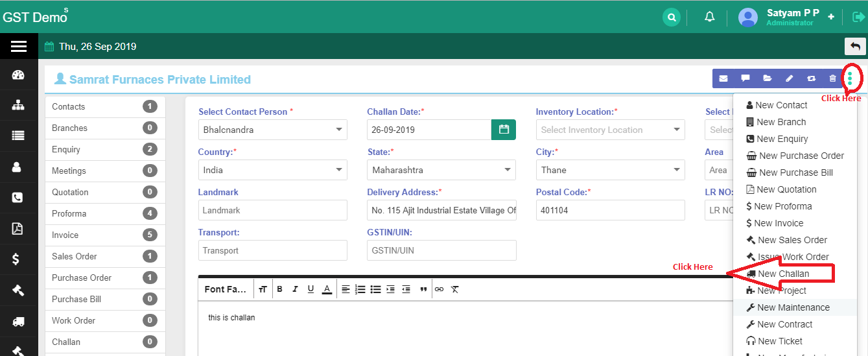Viewport: 868px width, 356px height.
Task: Decrease indent in the editor
Action: (406, 289)
